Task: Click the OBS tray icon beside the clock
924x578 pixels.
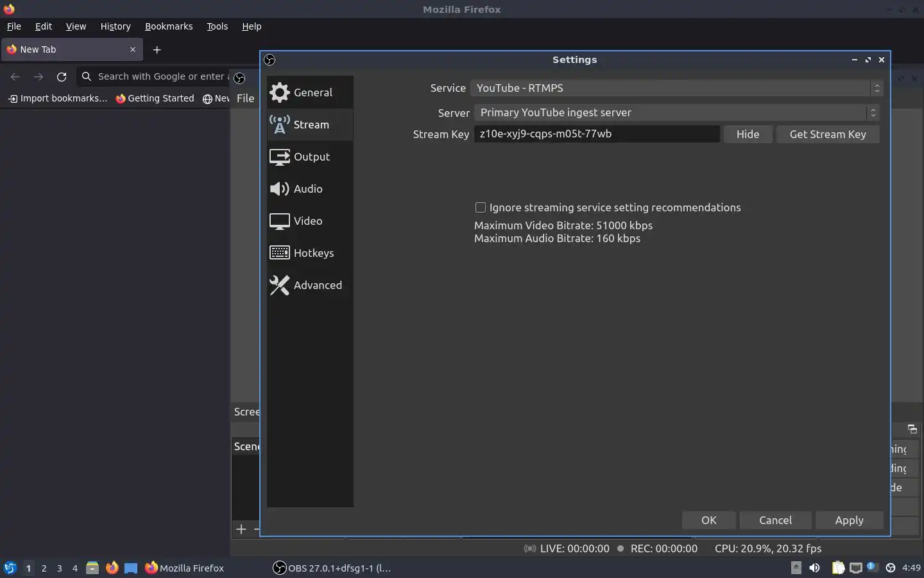Action: (891, 568)
